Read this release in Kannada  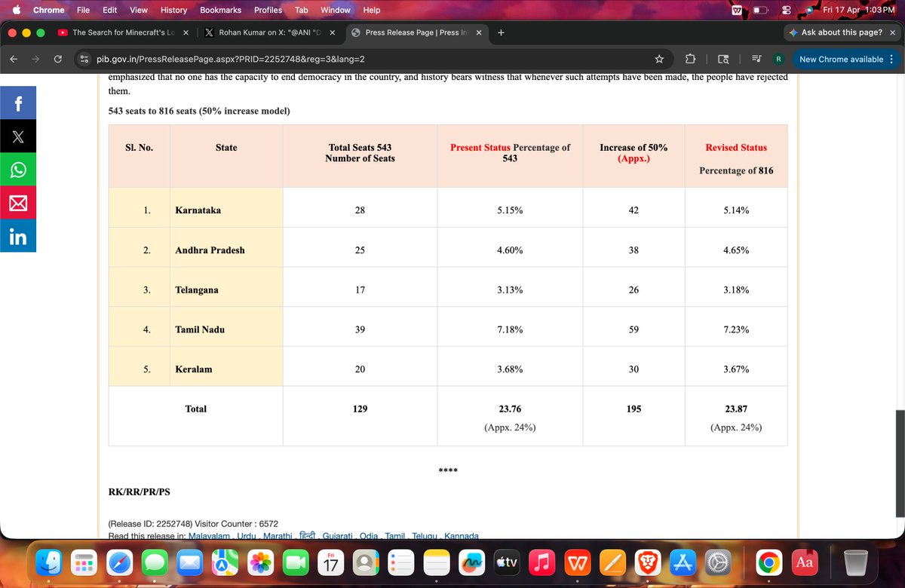pyautogui.click(x=462, y=536)
